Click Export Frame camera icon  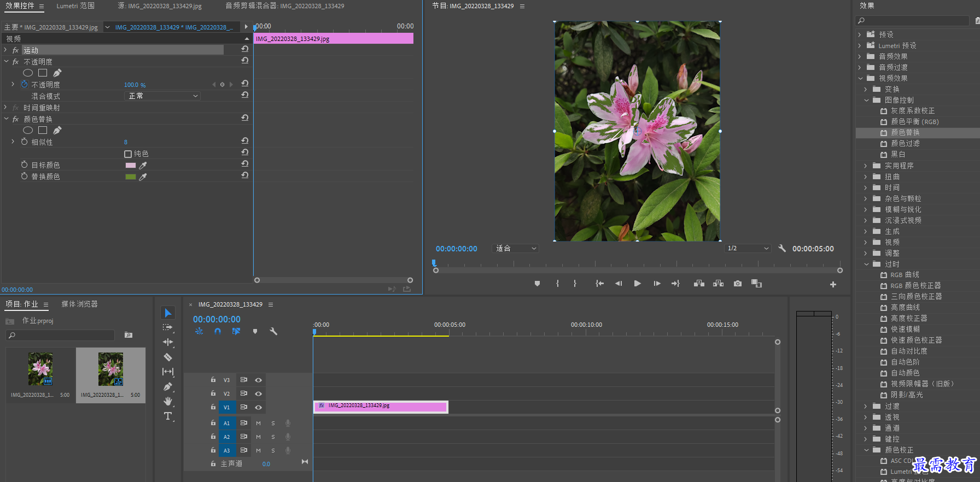click(x=738, y=284)
